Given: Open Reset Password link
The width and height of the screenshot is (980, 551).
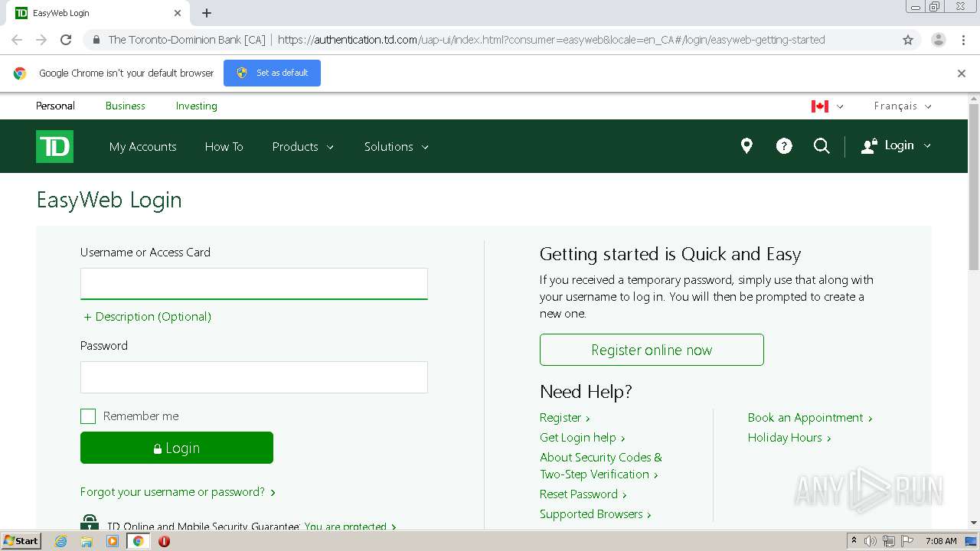Looking at the screenshot, I should coord(583,494).
